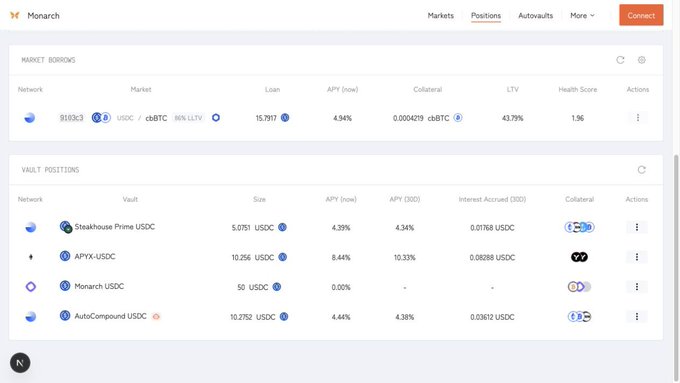Click the 1.96 health score value

pos(578,118)
